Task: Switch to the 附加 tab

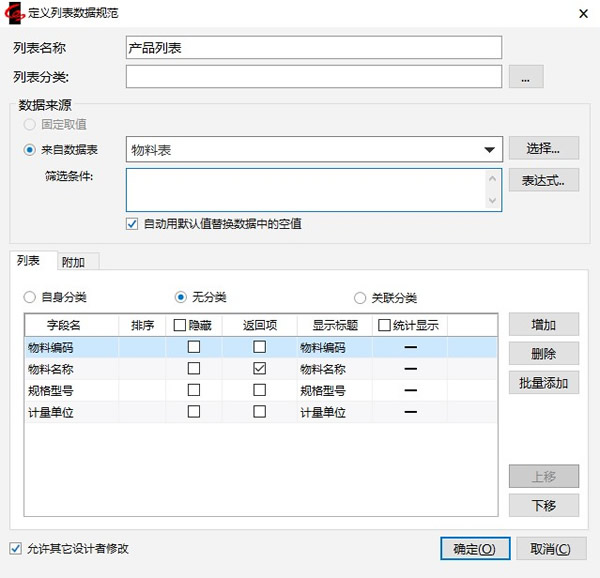Action: point(73,262)
